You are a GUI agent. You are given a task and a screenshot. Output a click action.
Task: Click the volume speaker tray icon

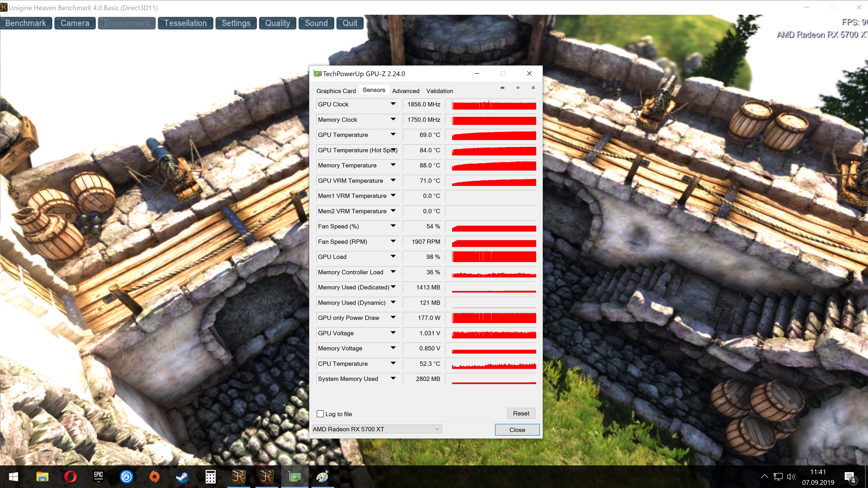pos(791,476)
